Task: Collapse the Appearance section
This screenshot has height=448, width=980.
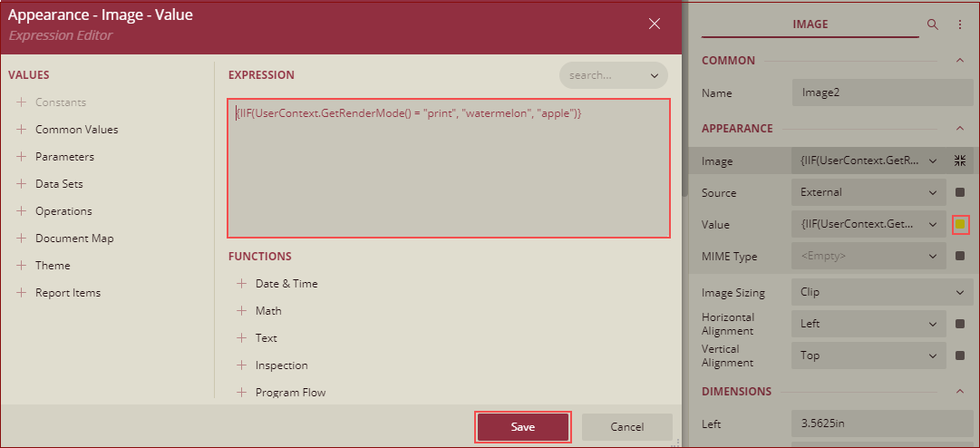Action: click(960, 128)
